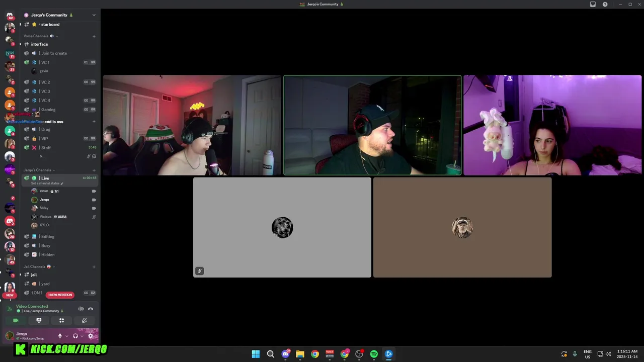Open soundboard button in voice panel
This screenshot has height=362, width=644.
tap(85, 320)
